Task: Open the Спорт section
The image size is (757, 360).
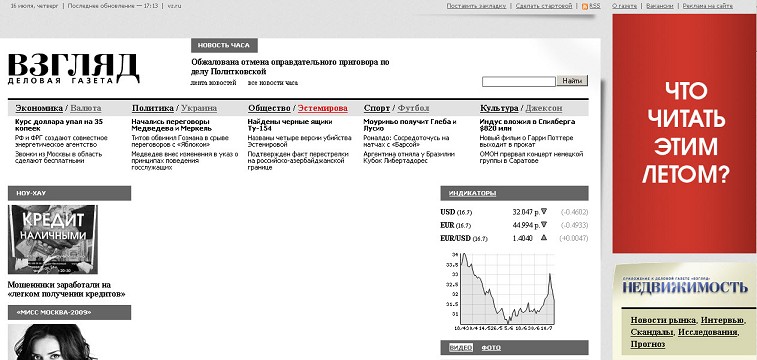Action: point(377,108)
